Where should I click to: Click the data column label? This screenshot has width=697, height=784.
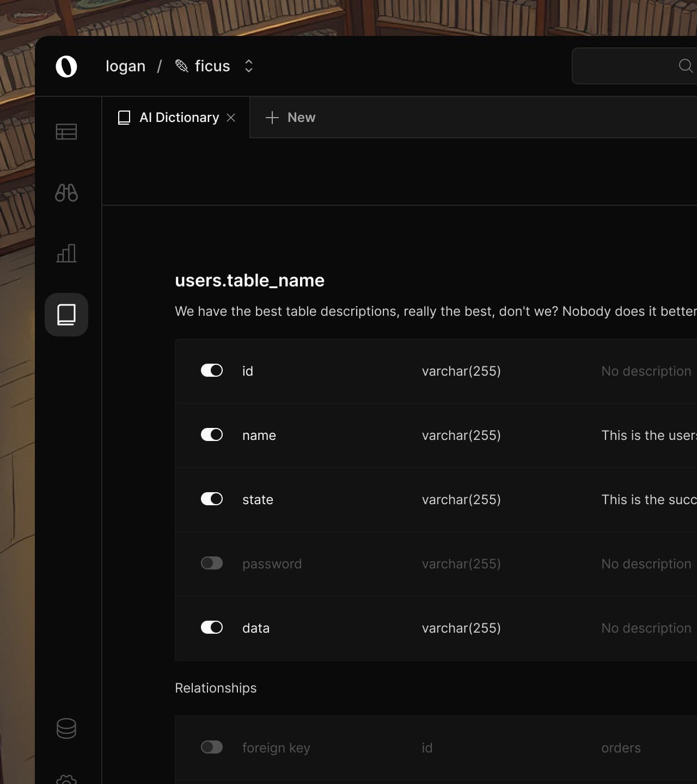pos(256,628)
